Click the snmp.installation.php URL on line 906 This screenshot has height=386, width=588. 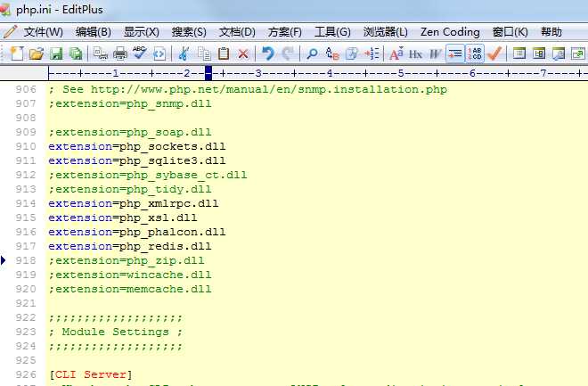(269, 89)
